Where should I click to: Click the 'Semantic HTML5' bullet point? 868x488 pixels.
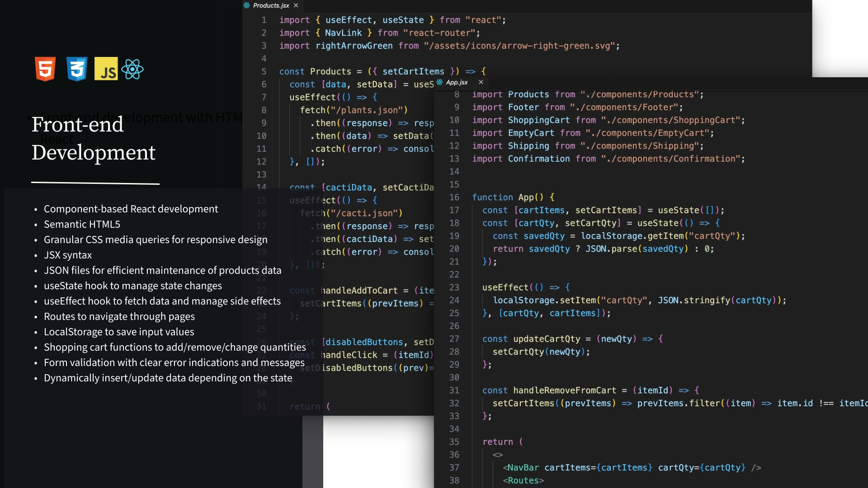tap(82, 225)
